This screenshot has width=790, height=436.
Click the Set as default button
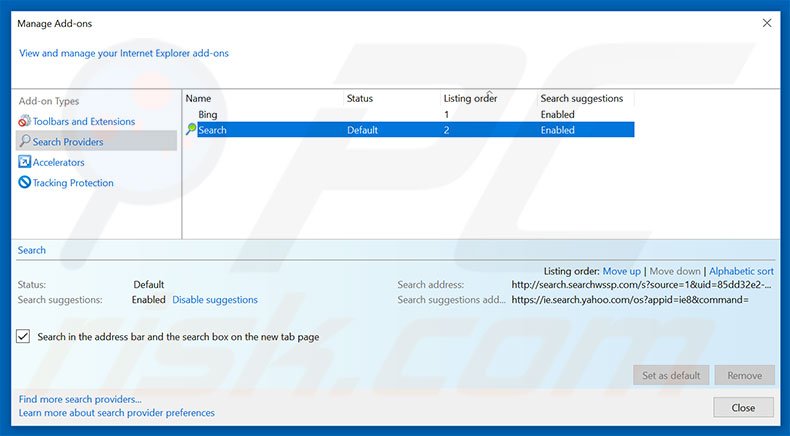coord(671,375)
